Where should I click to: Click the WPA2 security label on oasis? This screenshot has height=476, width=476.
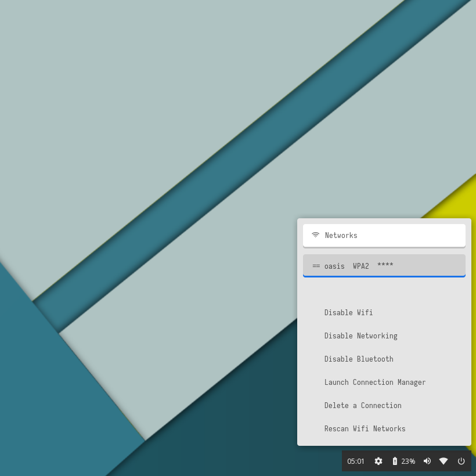[x=360, y=266]
